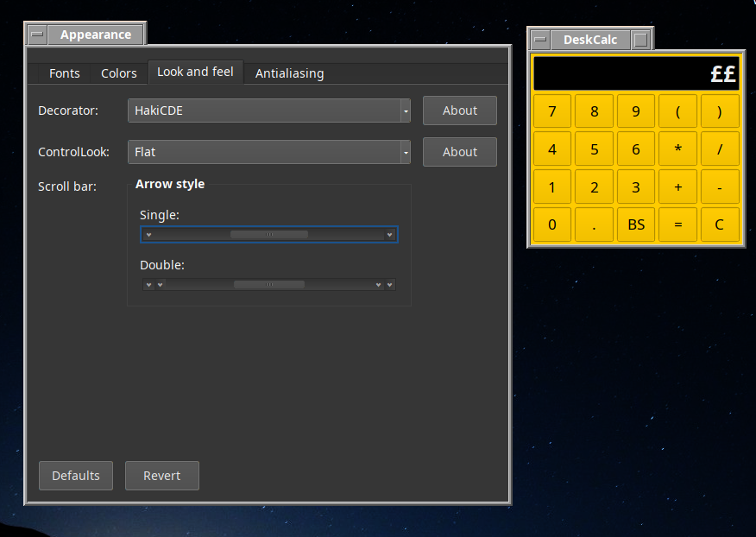Click the DeskCalc black display field
Viewport: 756px width, 537px height.
click(x=636, y=74)
